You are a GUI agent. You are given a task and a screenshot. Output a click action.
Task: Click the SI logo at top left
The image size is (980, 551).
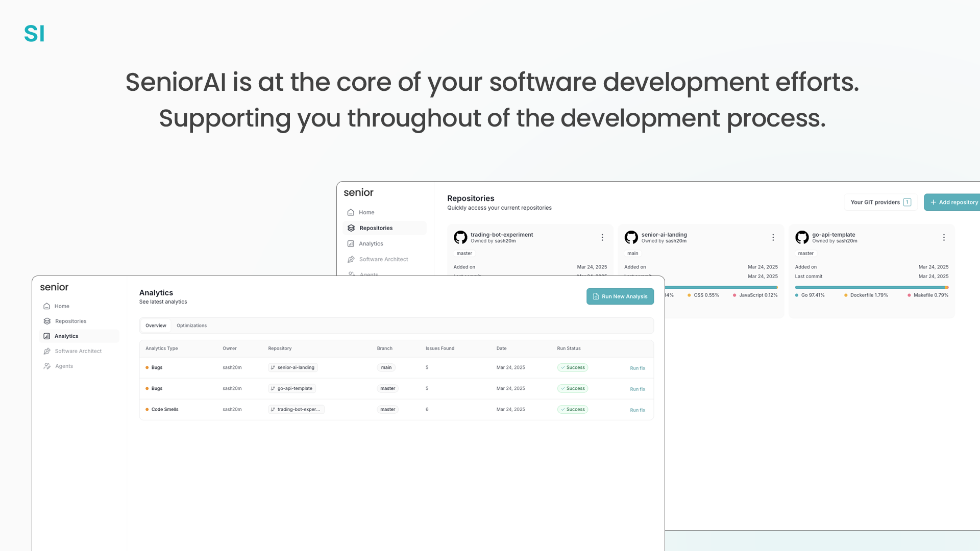tap(34, 34)
